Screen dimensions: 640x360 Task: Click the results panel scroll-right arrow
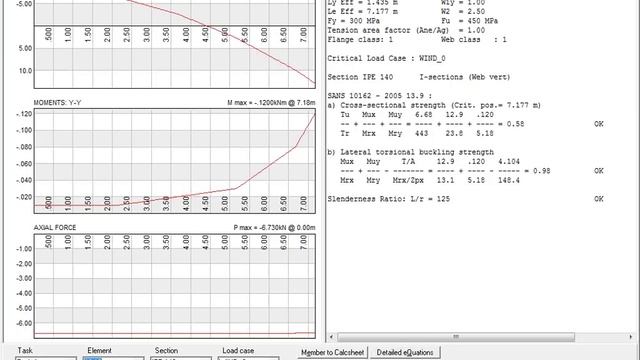pos(631,337)
